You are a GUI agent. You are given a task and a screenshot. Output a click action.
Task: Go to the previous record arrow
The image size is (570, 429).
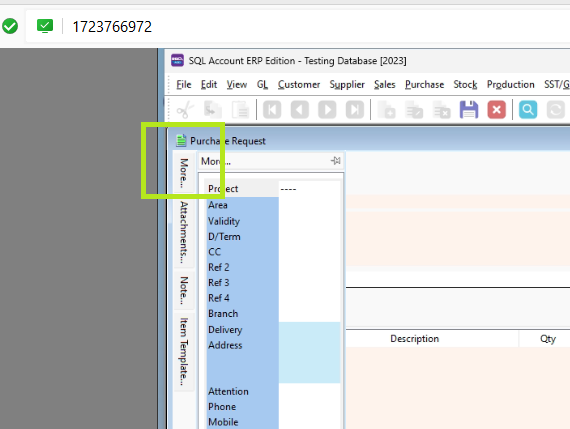[300, 109]
